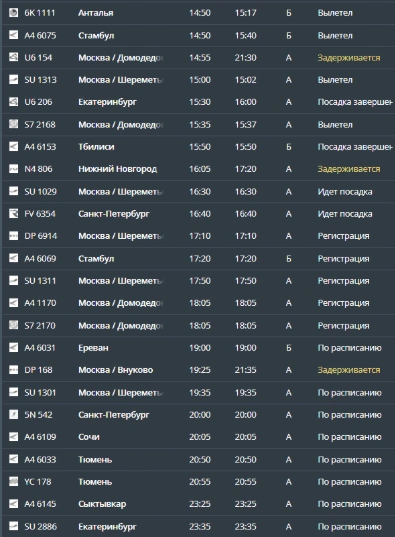
Task: Click the airline icon for A4 6153
Action: [13, 147]
